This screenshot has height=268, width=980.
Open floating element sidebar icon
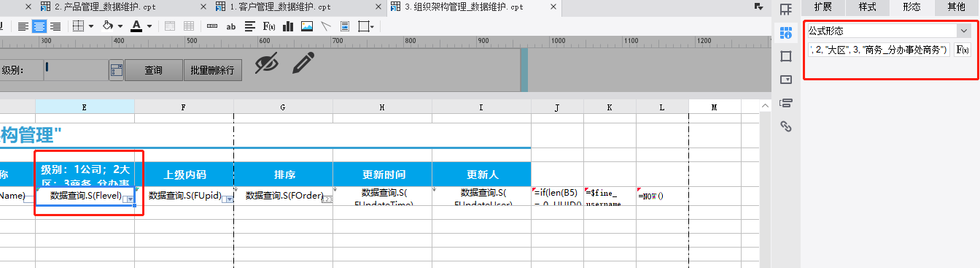click(786, 56)
